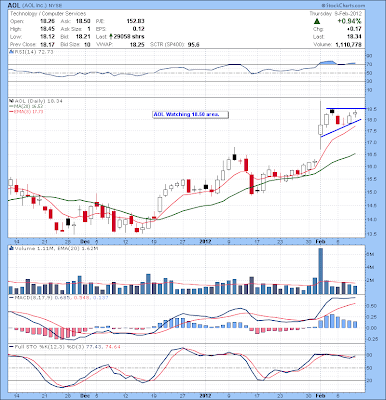Click the Full STO legend line marker

coord(11,347)
